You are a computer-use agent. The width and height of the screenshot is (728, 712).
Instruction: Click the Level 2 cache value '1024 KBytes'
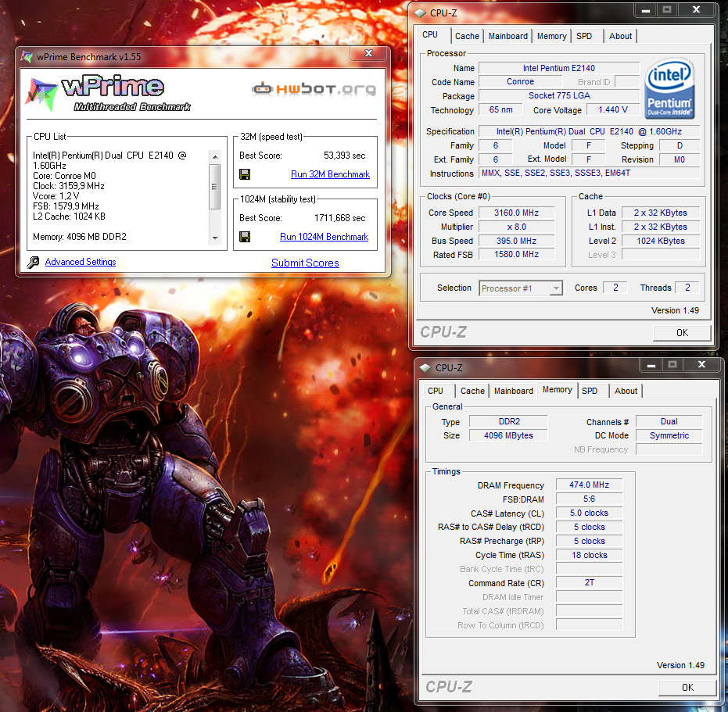[661, 241]
